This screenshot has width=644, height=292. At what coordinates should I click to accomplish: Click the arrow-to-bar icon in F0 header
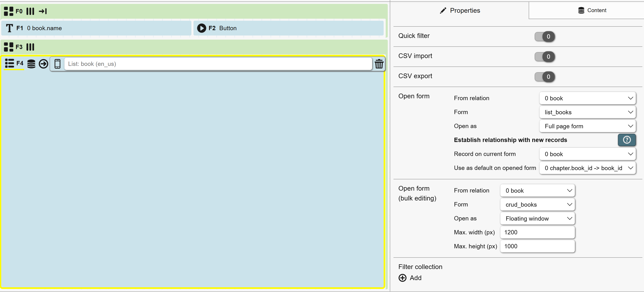pos(43,11)
